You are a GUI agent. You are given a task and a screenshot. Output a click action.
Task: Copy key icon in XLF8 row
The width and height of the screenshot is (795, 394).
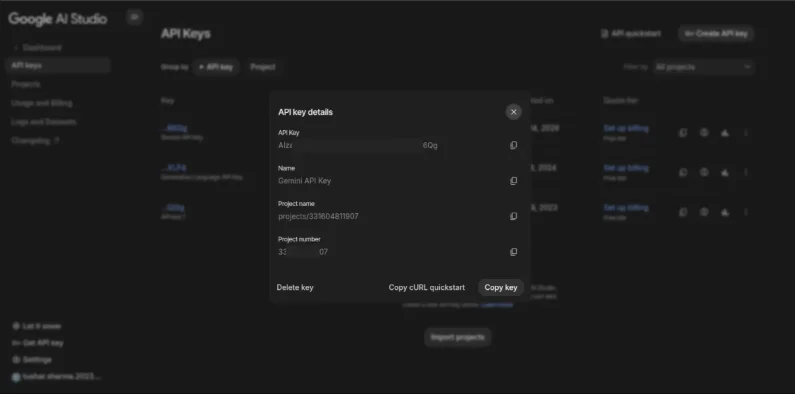point(683,172)
